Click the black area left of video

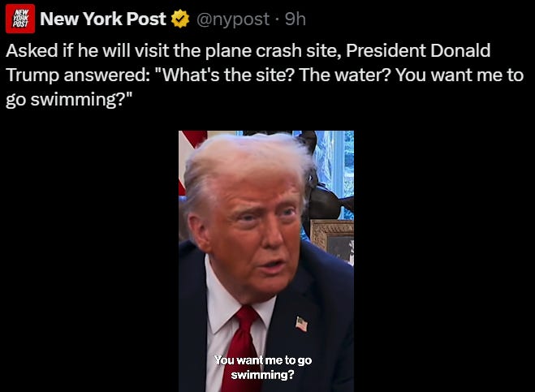pyautogui.click(x=89, y=261)
